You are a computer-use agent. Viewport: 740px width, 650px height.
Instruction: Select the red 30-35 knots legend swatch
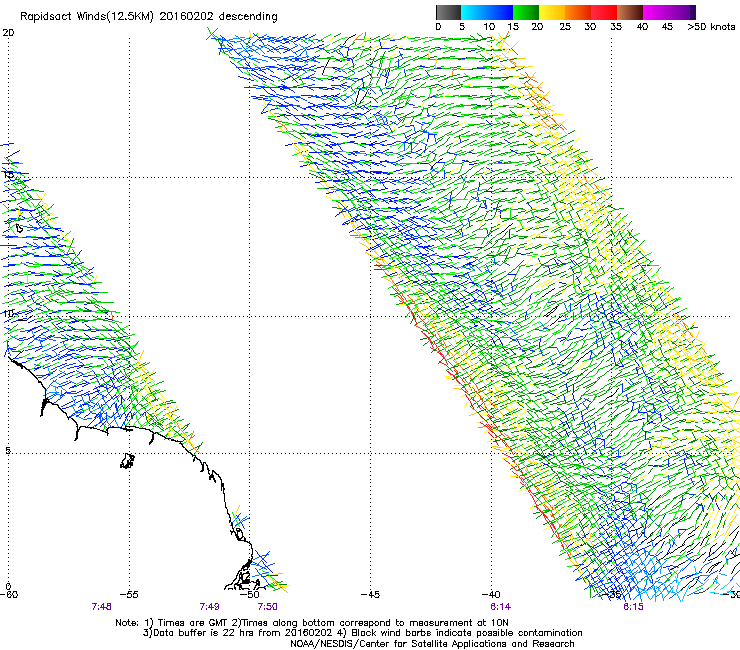(x=604, y=12)
